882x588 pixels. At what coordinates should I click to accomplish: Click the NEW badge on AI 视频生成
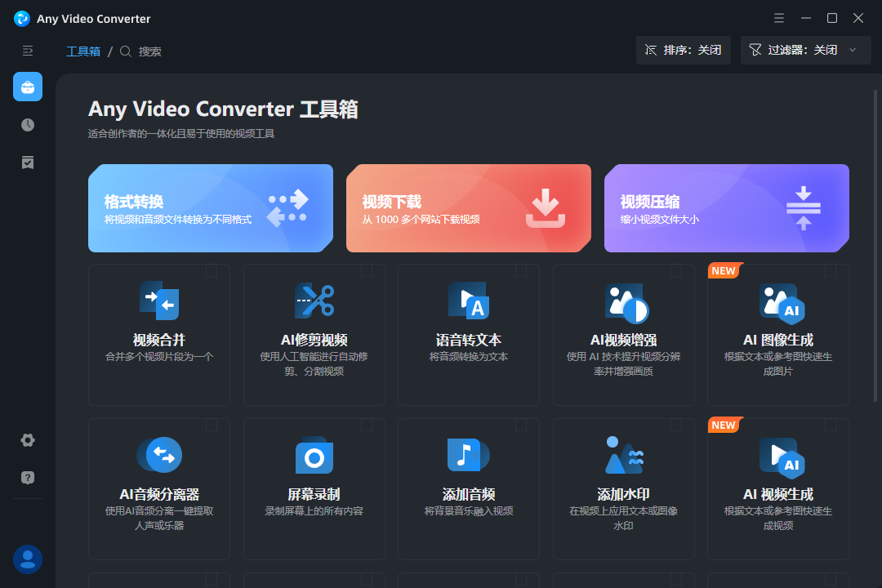point(726,425)
